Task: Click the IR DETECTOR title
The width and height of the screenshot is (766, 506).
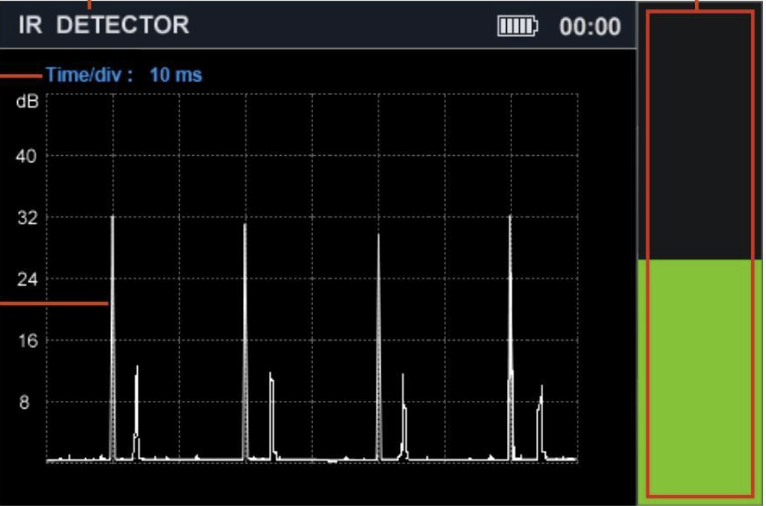Action: click(x=104, y=25)
